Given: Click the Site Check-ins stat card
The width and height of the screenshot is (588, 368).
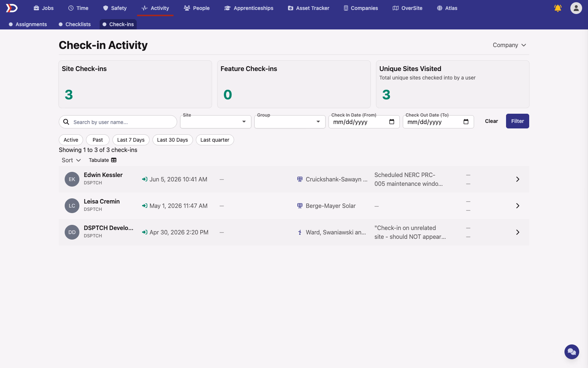Looking at the screenshot, I should (135, 84).
